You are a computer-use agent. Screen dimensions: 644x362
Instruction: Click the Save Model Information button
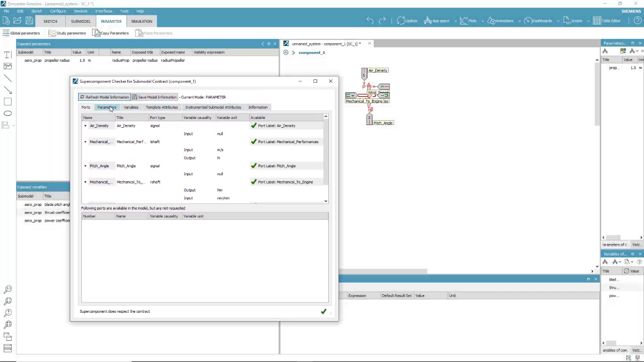154,97
